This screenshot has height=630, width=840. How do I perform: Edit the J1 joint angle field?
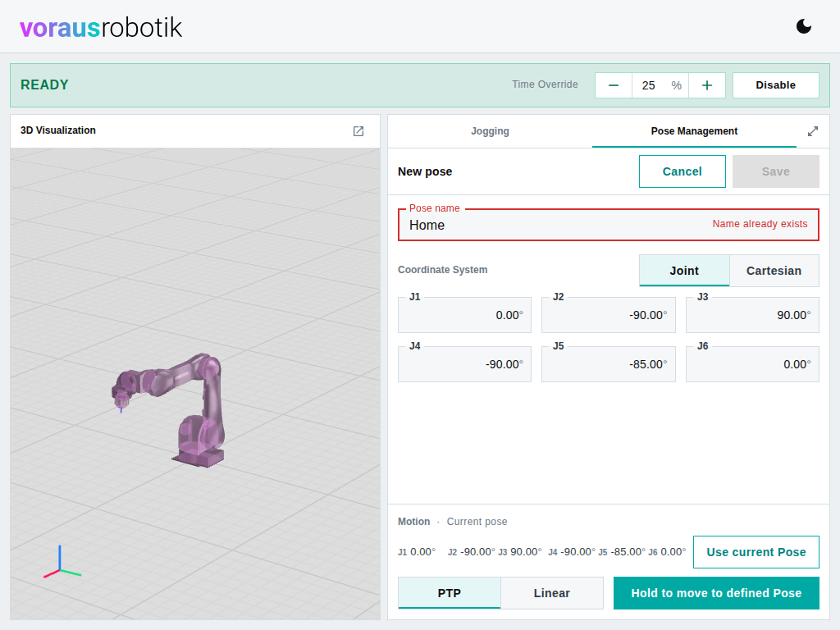pos(464,315)
